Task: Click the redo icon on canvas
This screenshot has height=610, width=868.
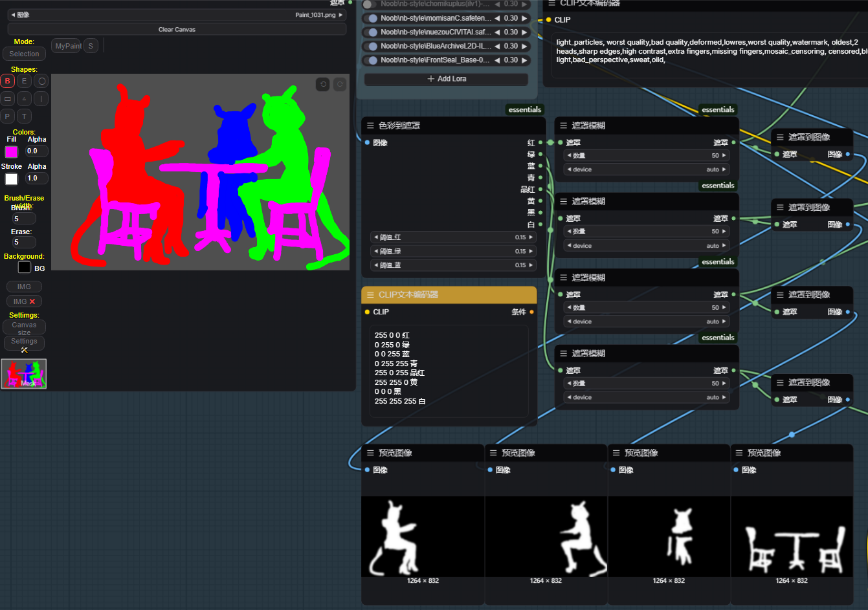Action: click(340, 84)
